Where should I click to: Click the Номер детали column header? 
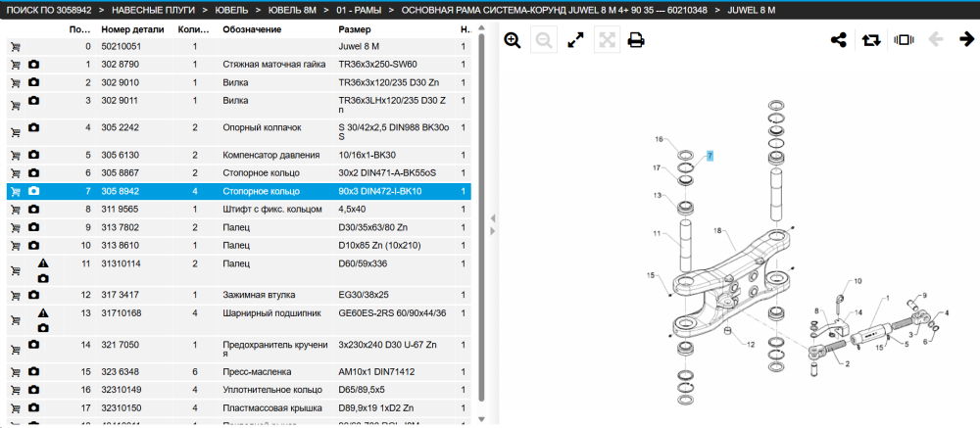(132, 29)
